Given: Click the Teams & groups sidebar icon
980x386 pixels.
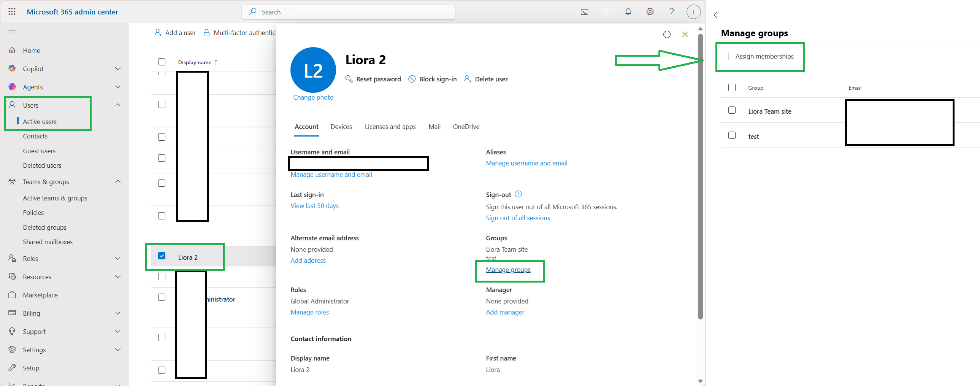Looking at the screenshot, I should pos(12,181).
